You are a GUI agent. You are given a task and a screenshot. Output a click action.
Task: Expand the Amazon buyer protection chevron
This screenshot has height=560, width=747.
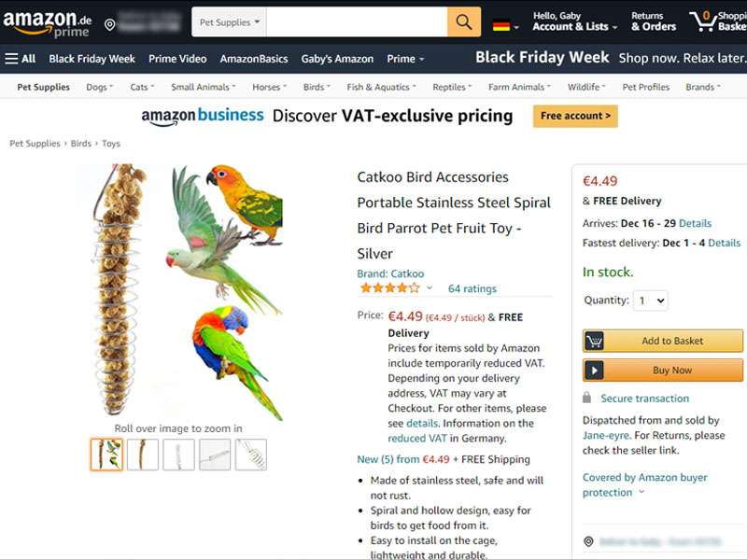[x=641, y=492]
